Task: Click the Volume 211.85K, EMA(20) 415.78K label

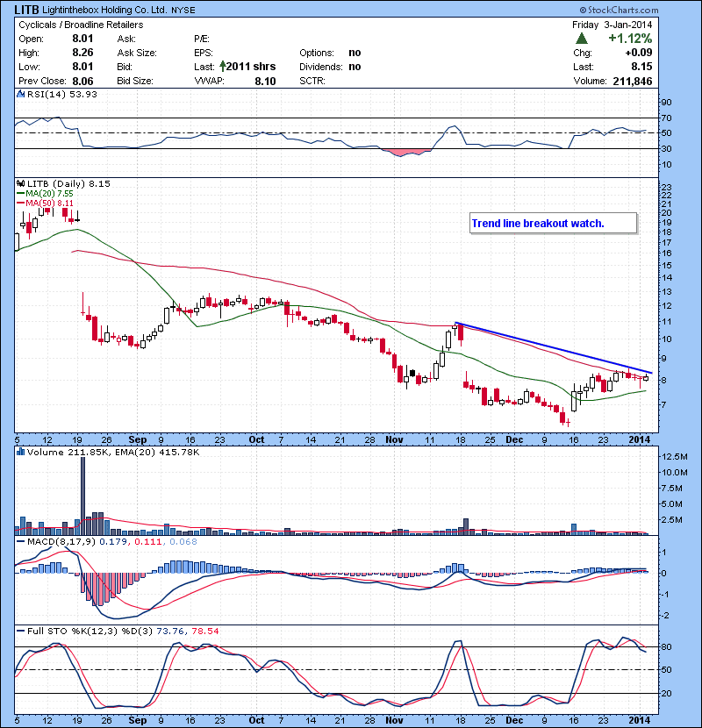Action: pos(113,452)
